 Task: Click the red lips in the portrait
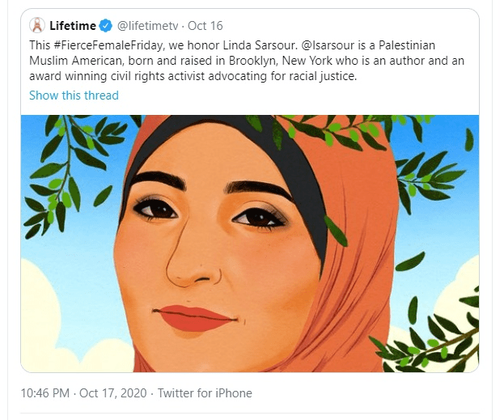pos(194,316)
